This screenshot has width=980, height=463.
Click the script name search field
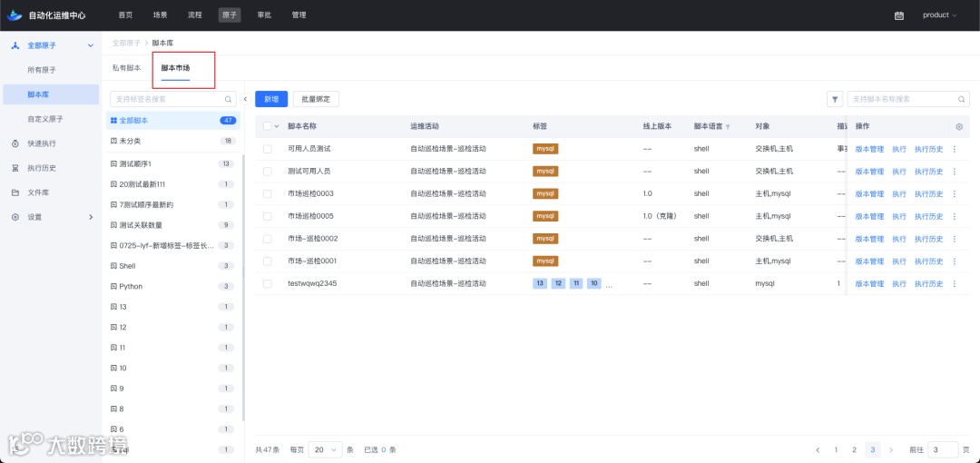[x=908, y=99]
